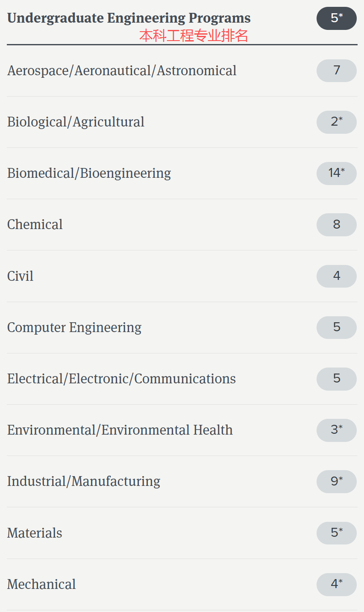
Task: Click the Civil rank 4 badge
Action: pos(336,276)
